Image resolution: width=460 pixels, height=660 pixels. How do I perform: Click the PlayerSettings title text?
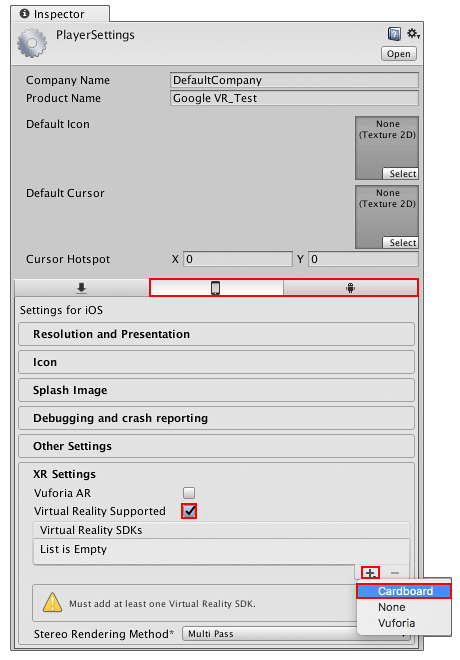point(96,35)
